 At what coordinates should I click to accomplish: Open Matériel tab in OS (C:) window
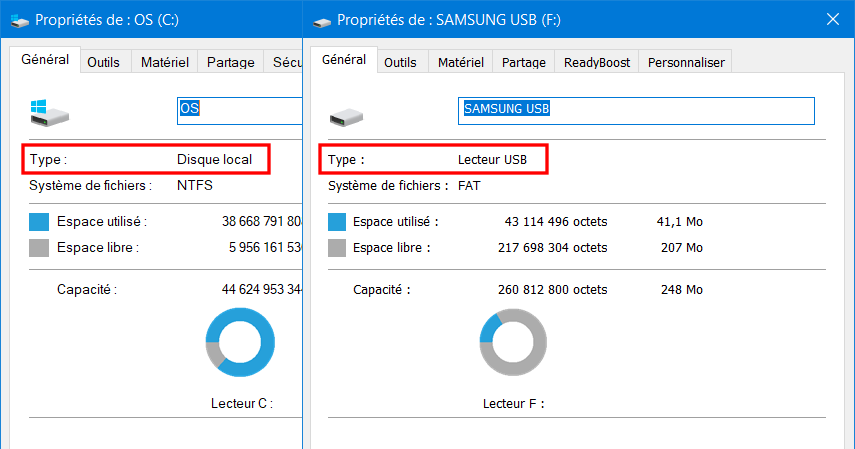coord(165,62)
